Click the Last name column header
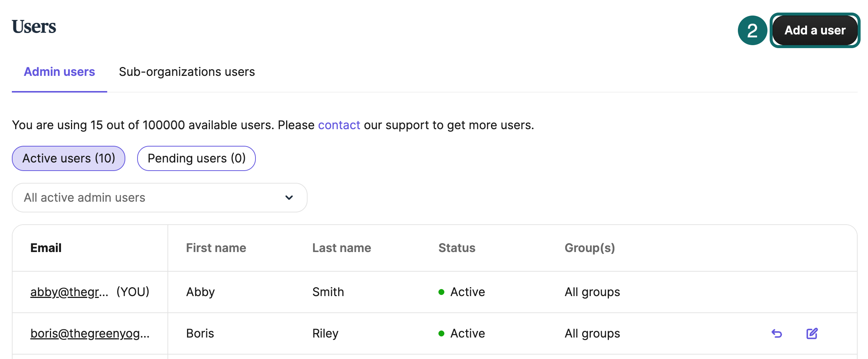 coord(342,248)
